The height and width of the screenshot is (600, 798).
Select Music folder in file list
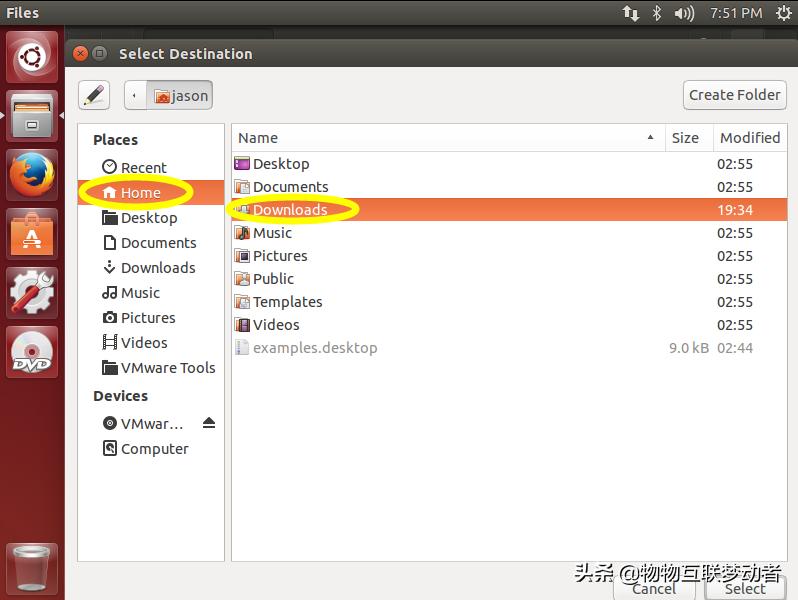(509, 233)
